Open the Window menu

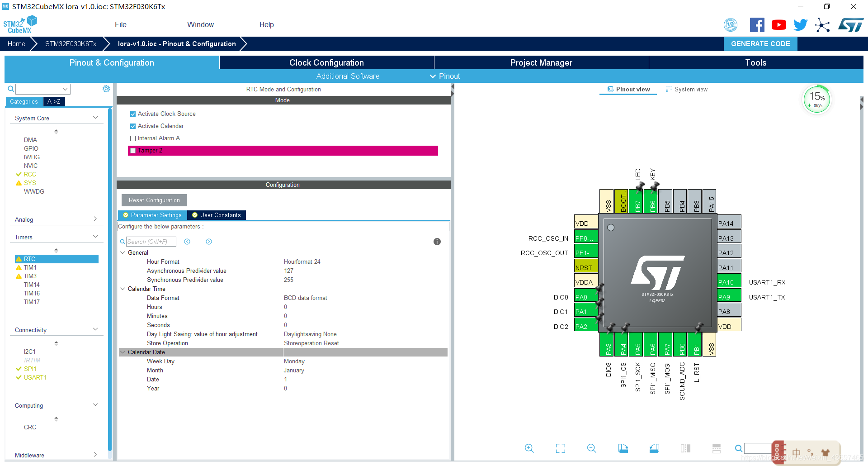(x=200, y=25)
